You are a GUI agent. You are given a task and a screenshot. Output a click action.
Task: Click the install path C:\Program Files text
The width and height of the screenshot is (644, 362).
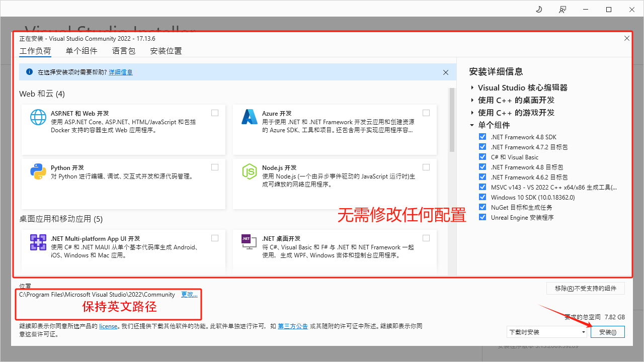[x=97, y=295]
